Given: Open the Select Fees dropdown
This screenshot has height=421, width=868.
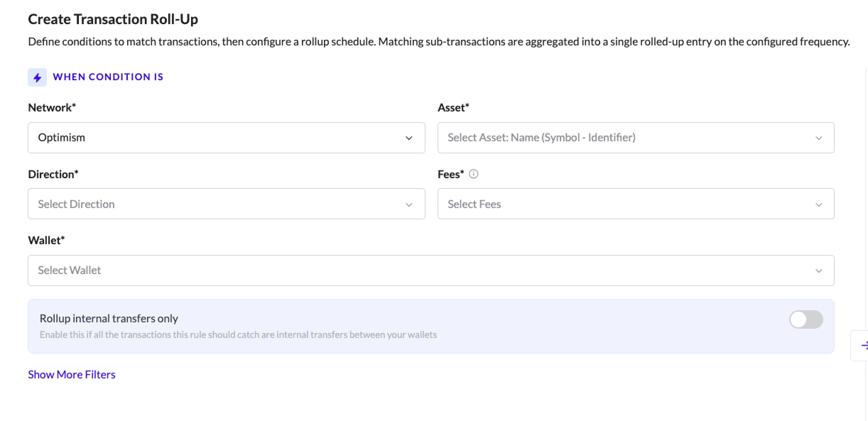Looking at the screenshot, I should coord(636,204).
